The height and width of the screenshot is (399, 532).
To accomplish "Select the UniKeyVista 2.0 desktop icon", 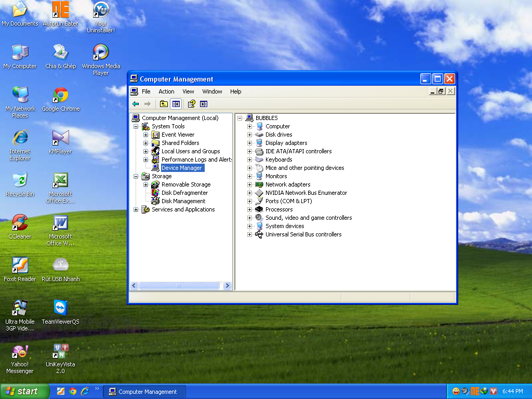I will [x=60, y=360].
